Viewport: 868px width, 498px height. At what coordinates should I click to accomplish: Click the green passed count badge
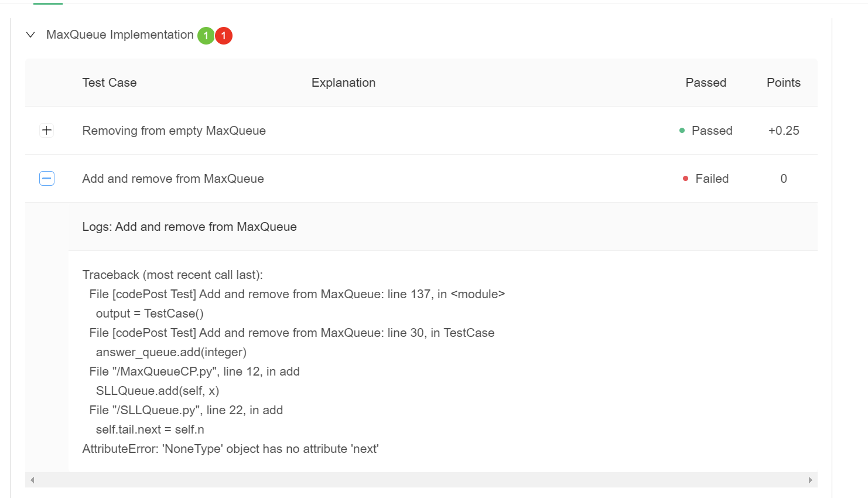(206, 35)
